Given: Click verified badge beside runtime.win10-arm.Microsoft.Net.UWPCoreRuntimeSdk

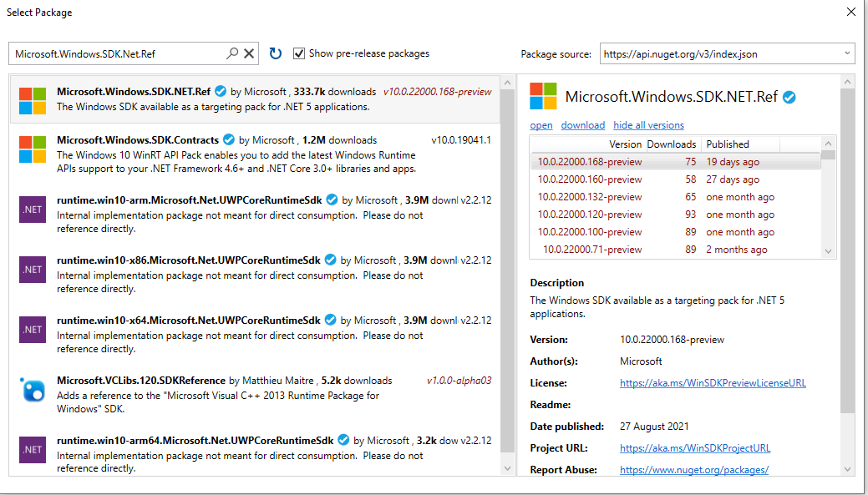Looking at the screenshot, I should pyautogui.click(x=332, y=200).
